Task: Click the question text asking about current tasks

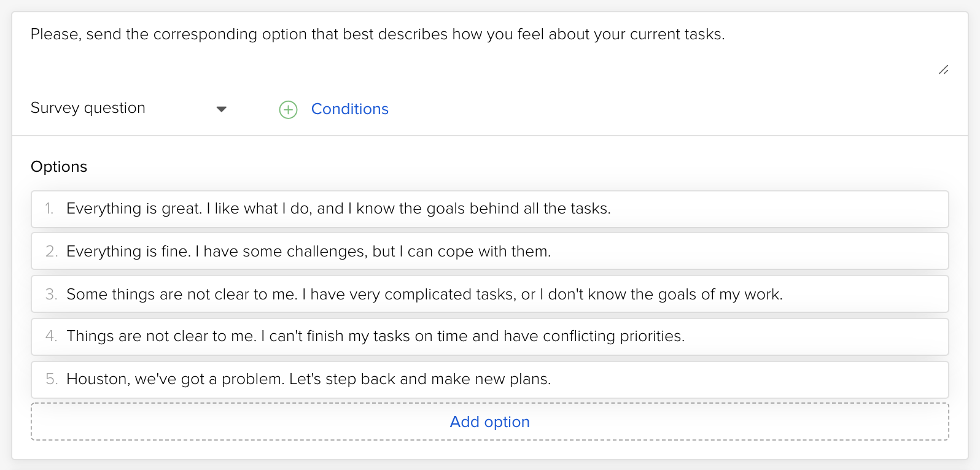Action: point(378,34)
